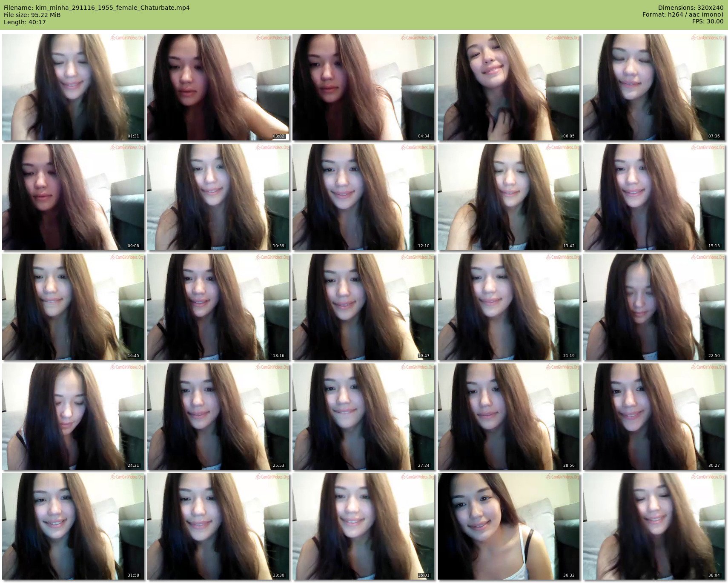Click the Length 40:17 text
This screenshot has height=583, width=728.
[25, 22]
